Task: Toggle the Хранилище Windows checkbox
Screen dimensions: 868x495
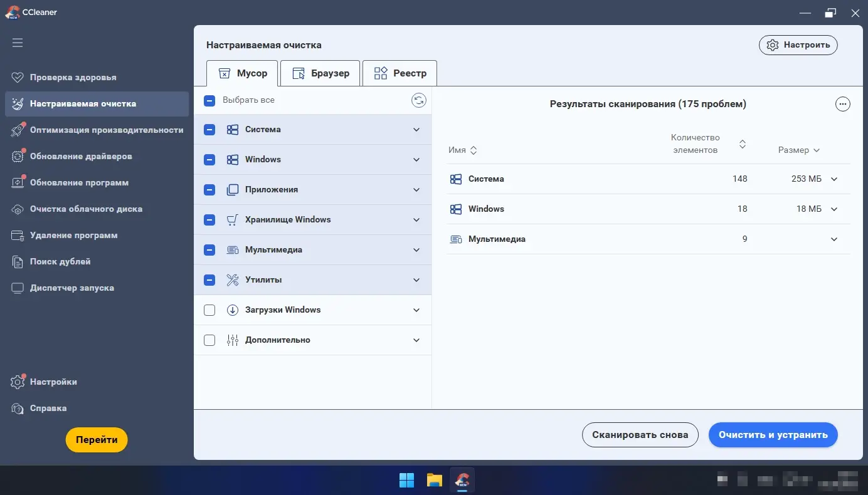Action: [209, 220]
